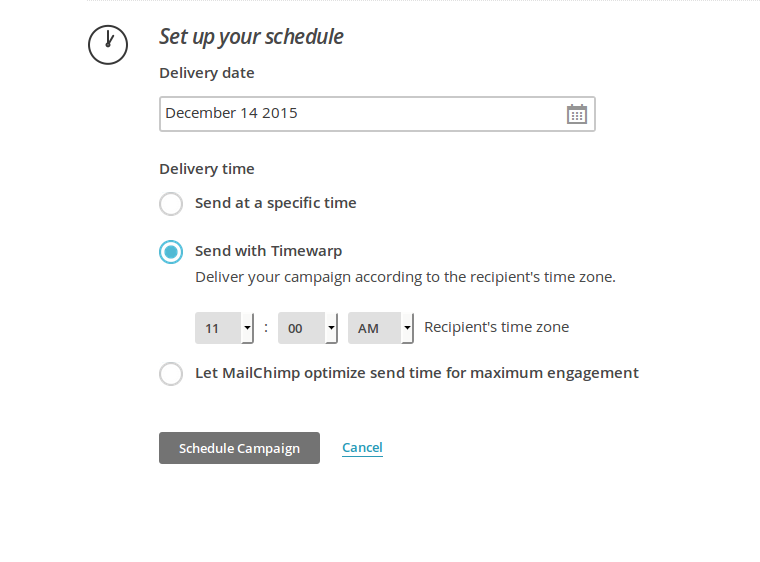Click the clock icon beside the schedule heading

coord(108,45)
